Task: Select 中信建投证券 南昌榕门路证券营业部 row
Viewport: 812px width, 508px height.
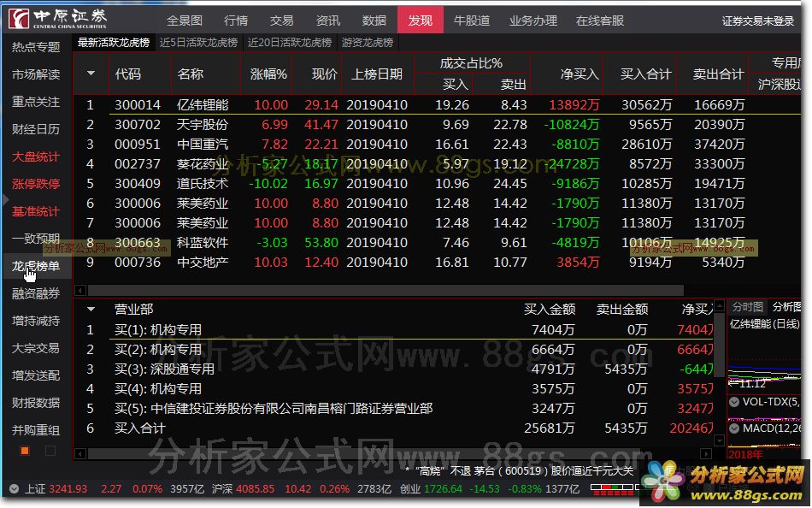Action: pyautogui.click(x=393, y=409)
